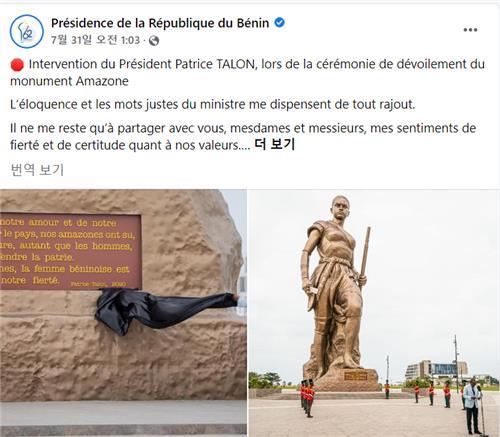
Task: Click the red inscription plaque in photo
Action: pos(71,251)
